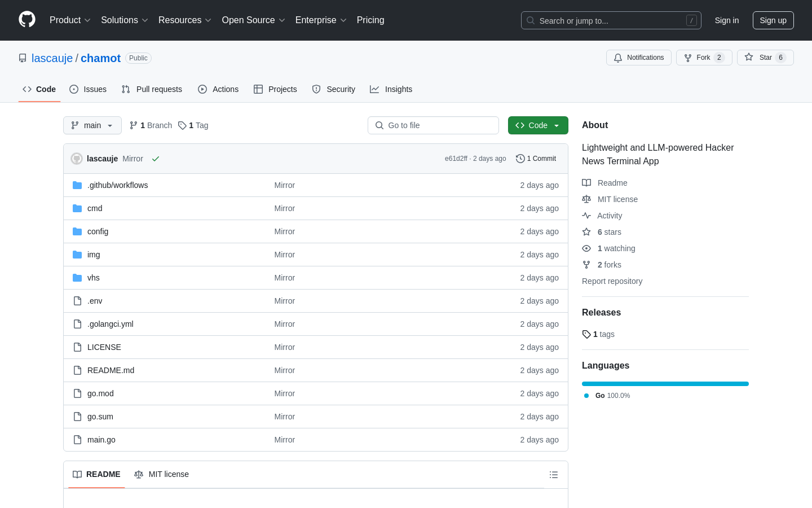Click the Sign in link
Viewport: 812px width, 508px height.
727,20
